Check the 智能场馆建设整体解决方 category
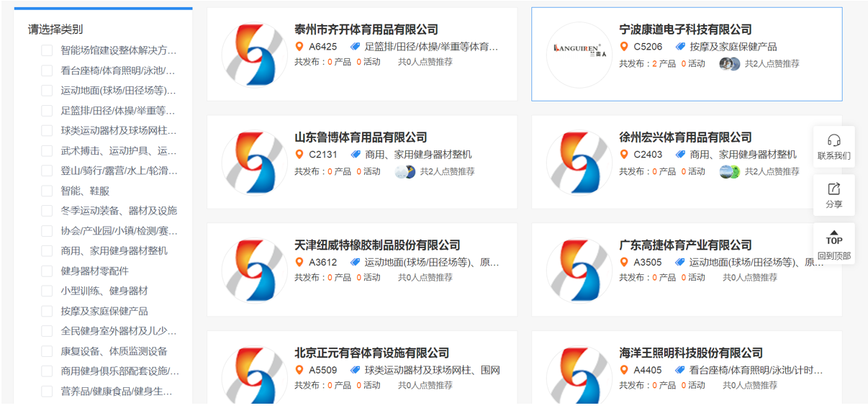 tap(47, 50)
